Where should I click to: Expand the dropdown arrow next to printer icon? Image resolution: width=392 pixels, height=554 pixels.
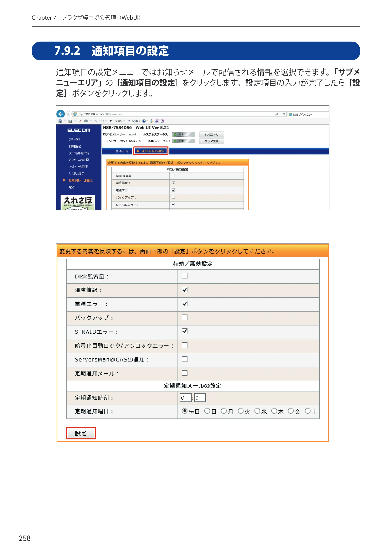pos(91,121)
